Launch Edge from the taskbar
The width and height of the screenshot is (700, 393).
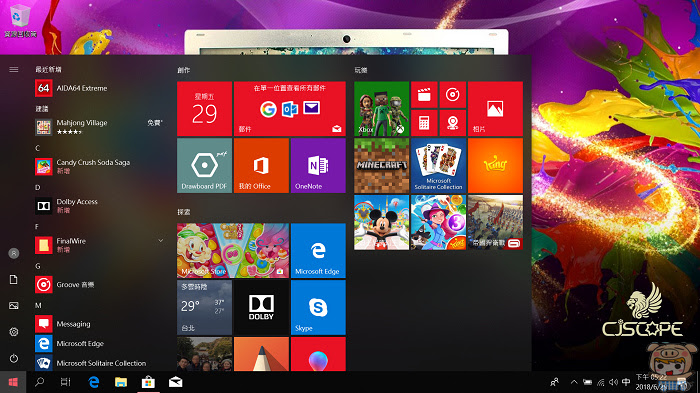coord(94,382)
